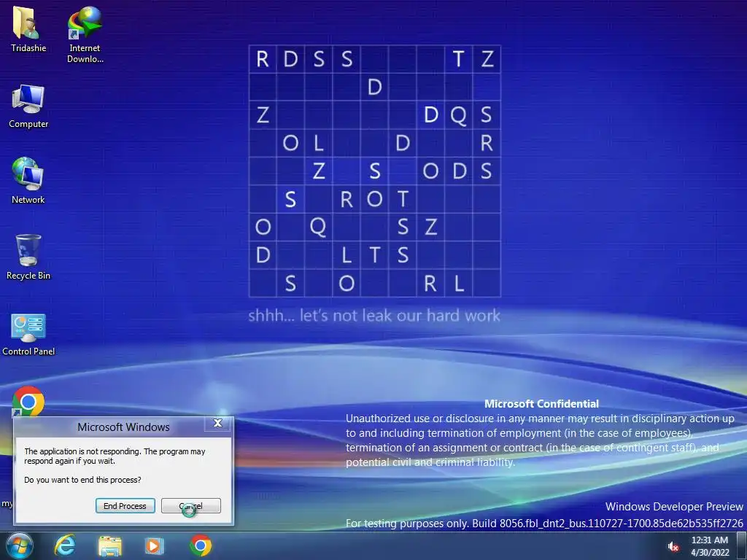This screenshot has height=560, width=747.
Task: Click the 'Windows Developer Preview' text
Action: (x=674, y=506)
